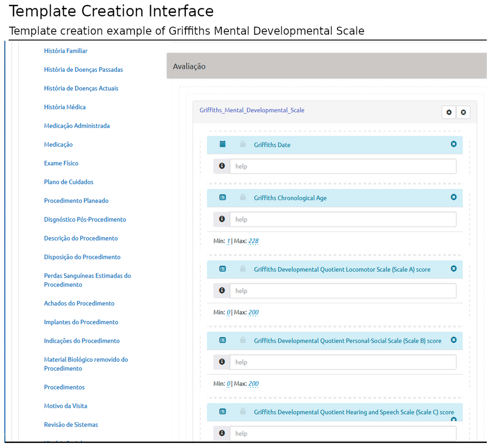This screenshot has width=492, height=448.
Task: Remove the Griffiths Date field
Action: 453,144
